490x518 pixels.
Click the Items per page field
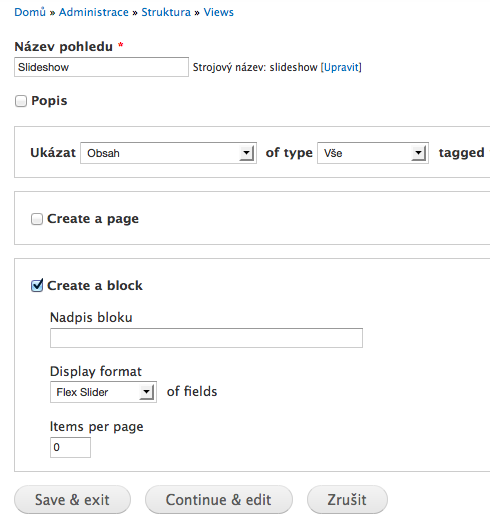click(70, 447)
